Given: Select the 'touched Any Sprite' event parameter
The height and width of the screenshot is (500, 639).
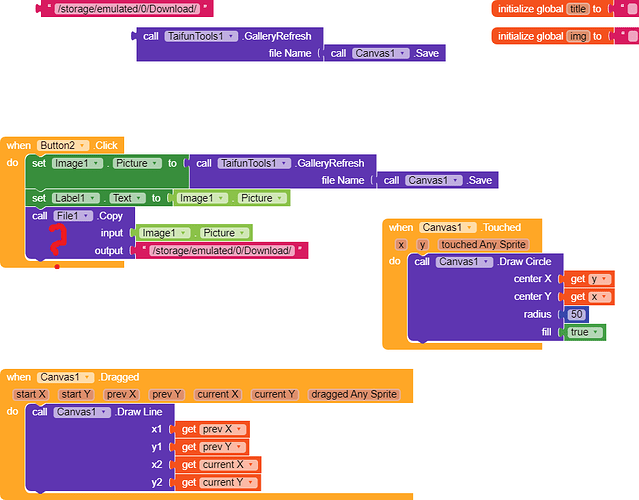Looking at the screenshot, I should pos(484,244).
